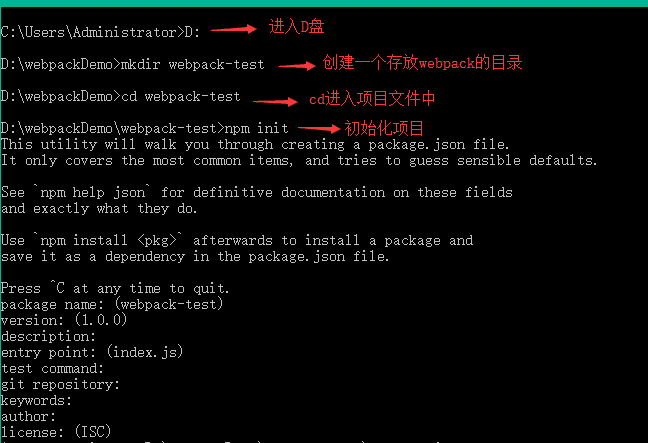Viewport: 648px width, 443px height.
Task: Click the red arrow after cd command
Action: click(x=275, y=101)
